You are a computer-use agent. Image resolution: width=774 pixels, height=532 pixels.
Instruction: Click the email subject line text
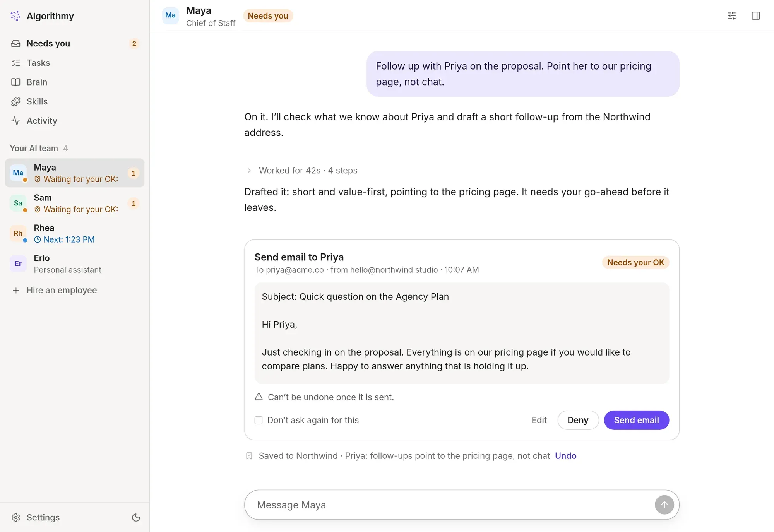click(x=355, y=297)
